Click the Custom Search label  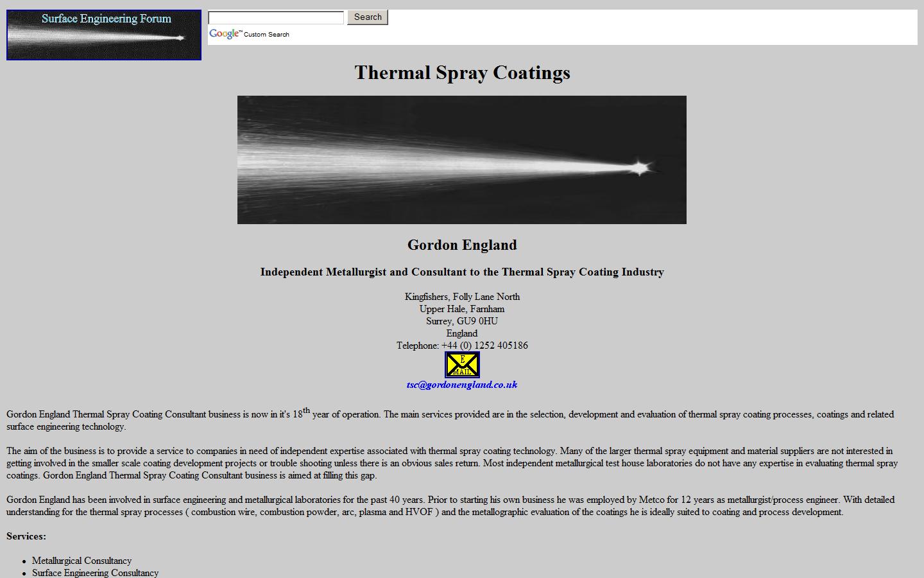pyautogui.click(x=266, y=35)
